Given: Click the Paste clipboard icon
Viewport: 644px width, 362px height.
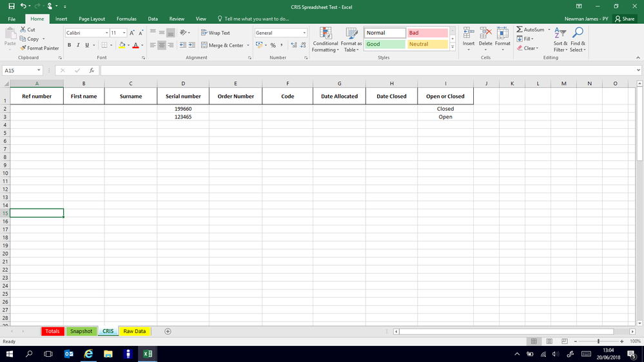Looking at the screenshot, I should coord(10,35).
